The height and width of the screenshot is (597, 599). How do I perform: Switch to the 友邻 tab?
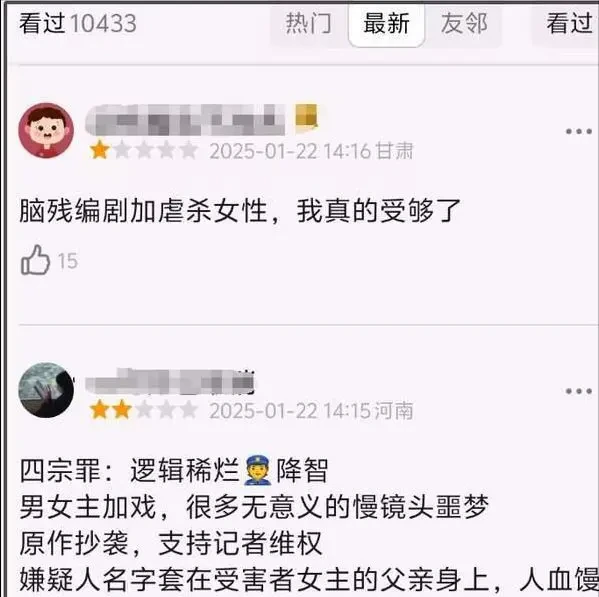pos(464,23)
